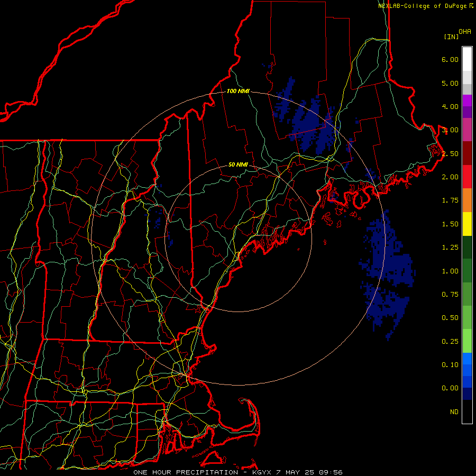Select the 0.50 legend value
This screenshot has width=476, height=476.
[450, 318]
